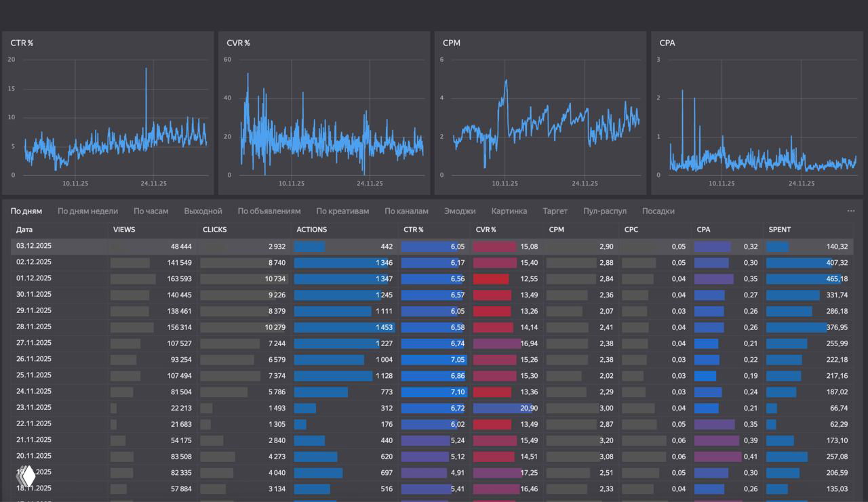868x502 pixels.
Task: Select the Выходной tab
Action: tap(203, 211)
